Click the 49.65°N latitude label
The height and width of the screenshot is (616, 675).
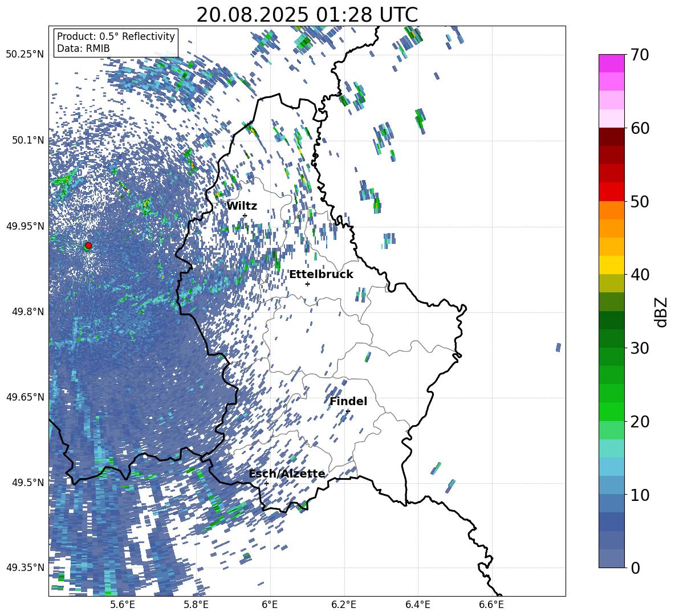coord(25,397)
